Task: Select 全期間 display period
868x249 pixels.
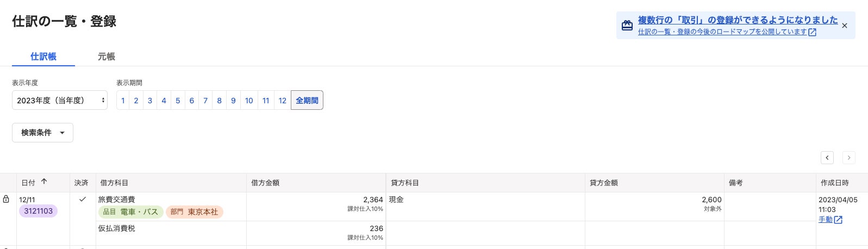Action: click(x=307, y=101)
